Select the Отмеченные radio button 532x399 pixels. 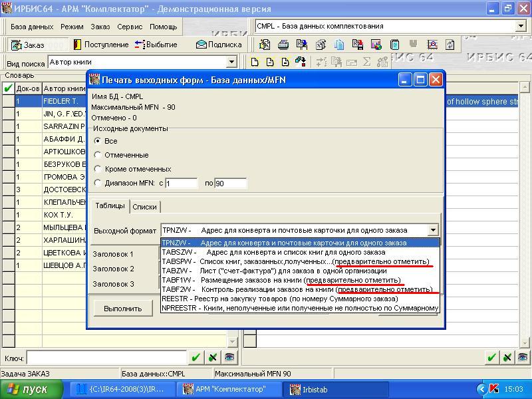point(98,155)
